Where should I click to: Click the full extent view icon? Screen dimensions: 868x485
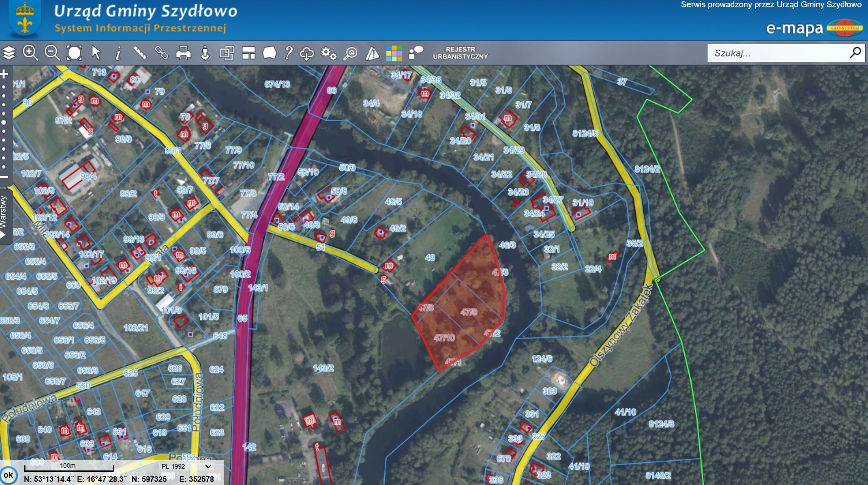click(x=74, y=53)
